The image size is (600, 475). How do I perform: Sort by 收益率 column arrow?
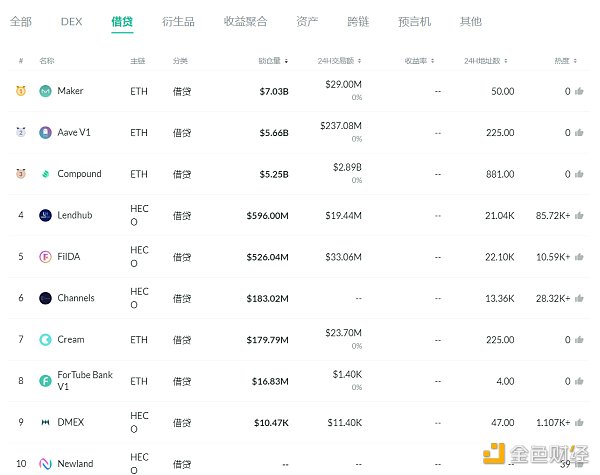click(432, 61)
